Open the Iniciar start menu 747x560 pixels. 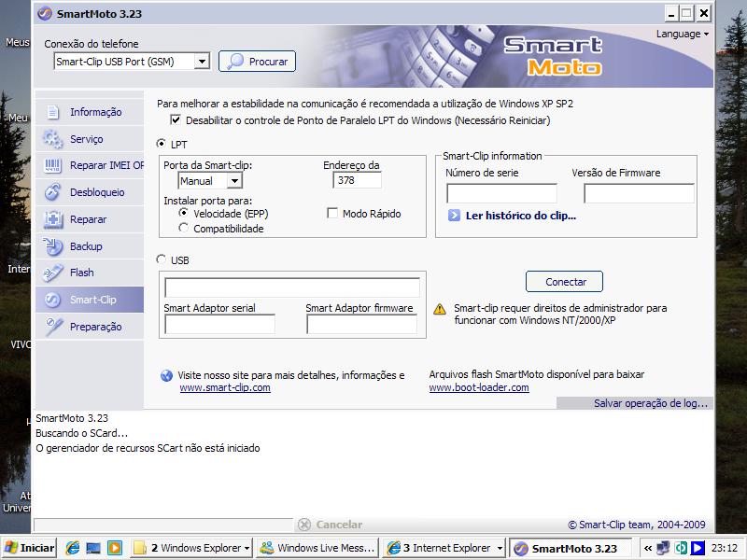[29, 548]
